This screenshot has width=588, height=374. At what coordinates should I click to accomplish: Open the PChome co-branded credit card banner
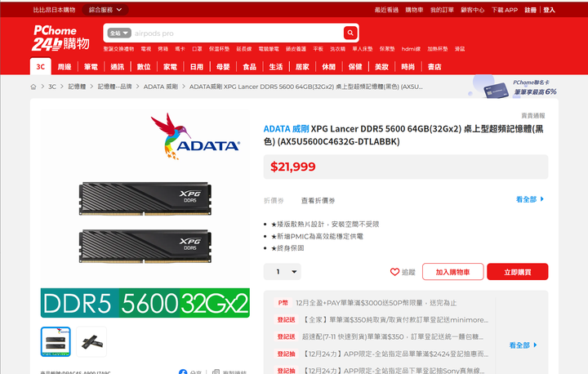tap(522, 87)
